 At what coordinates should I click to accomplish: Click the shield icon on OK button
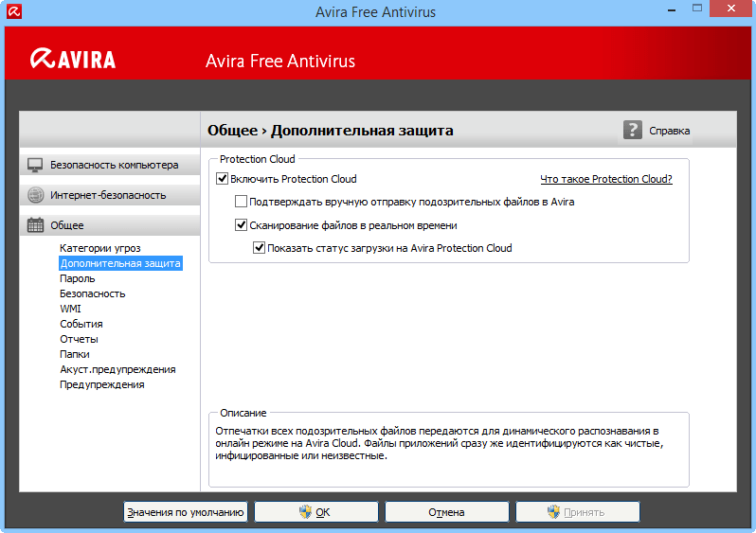tap(305, 512)
